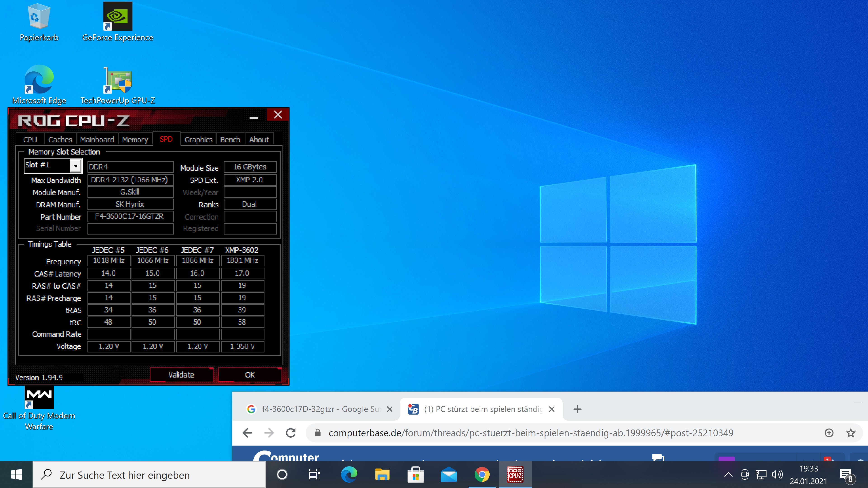This screenshot has width=868, height=488.
Task: Switch to the Memory tab
Action: 135,139
